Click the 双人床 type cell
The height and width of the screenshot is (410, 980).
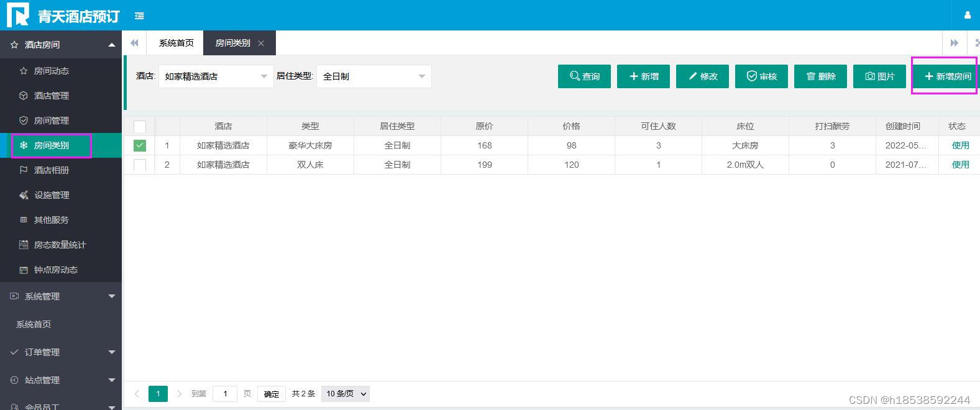(x=310, y=165)
